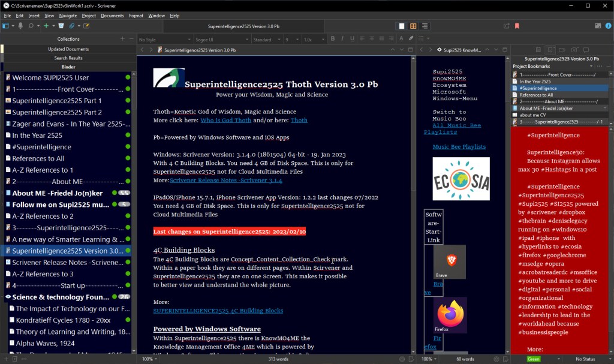Screen dimensions: 614x364
Task: Switch to Corkboard view mode
Action: [413, 26]
